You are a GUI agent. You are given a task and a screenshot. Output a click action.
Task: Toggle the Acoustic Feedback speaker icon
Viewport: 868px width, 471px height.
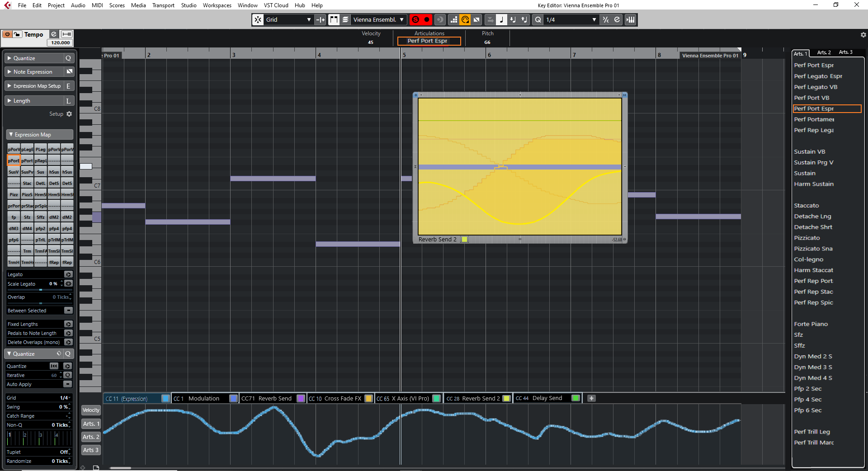click(x=439, y=19)
